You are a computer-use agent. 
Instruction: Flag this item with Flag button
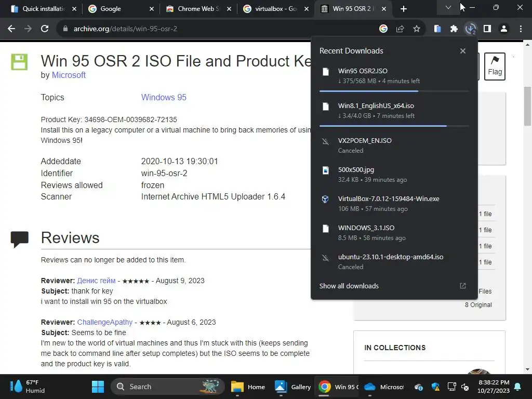tap(495, 66)
